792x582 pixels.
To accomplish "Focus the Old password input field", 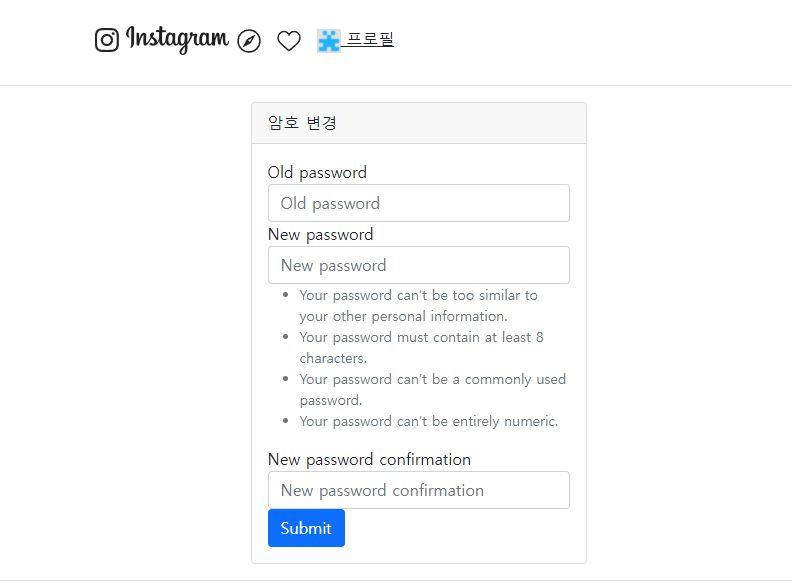I will tap(419, 203).
